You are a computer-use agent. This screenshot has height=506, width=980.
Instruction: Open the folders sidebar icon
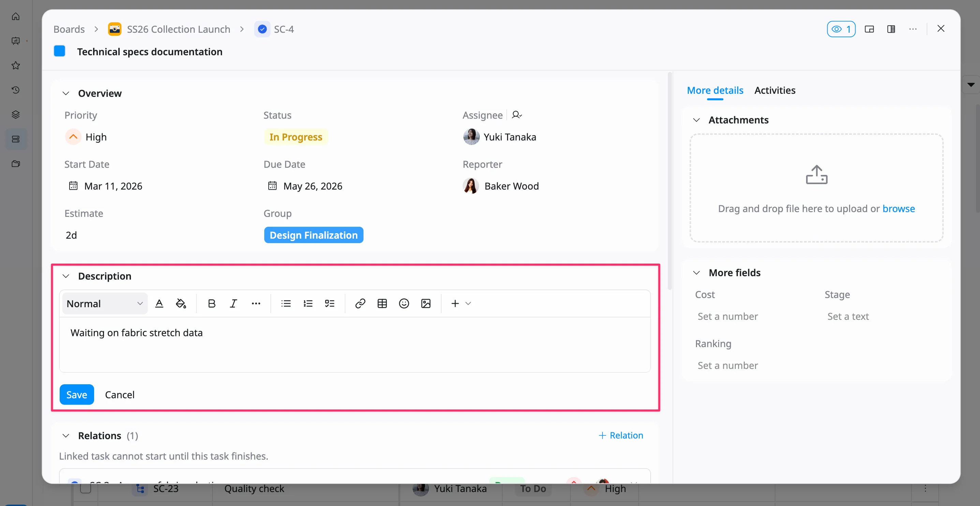16,164
